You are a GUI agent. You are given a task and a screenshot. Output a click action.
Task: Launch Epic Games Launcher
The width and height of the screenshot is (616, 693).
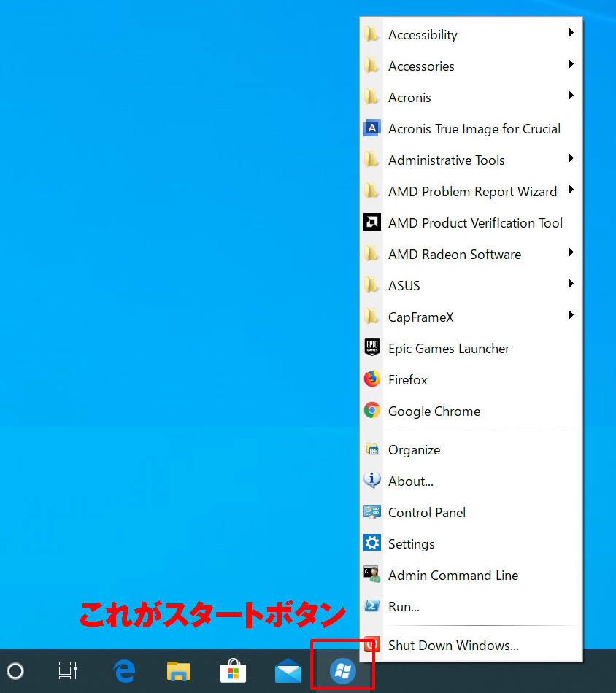point(471,348)
